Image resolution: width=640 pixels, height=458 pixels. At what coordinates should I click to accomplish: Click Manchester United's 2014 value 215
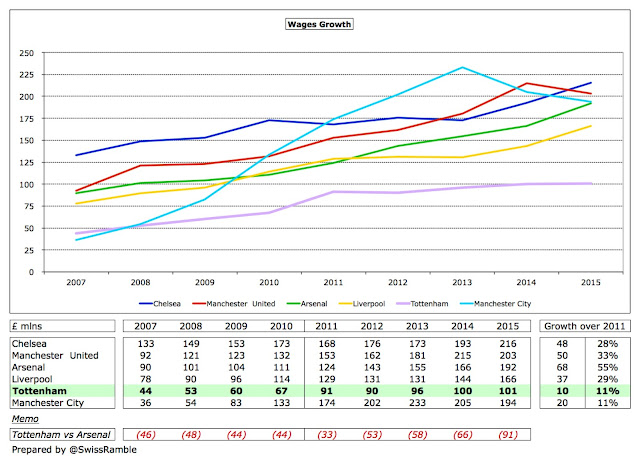click(462, 356)
